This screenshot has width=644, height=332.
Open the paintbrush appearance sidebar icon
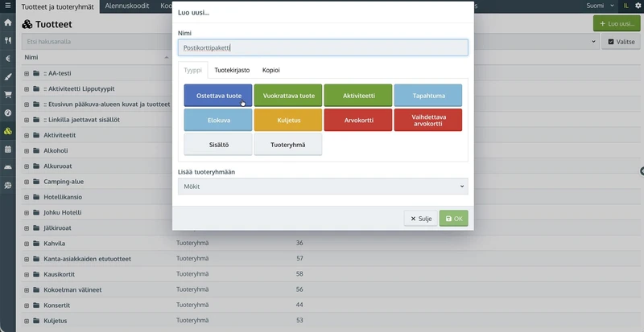8,76
